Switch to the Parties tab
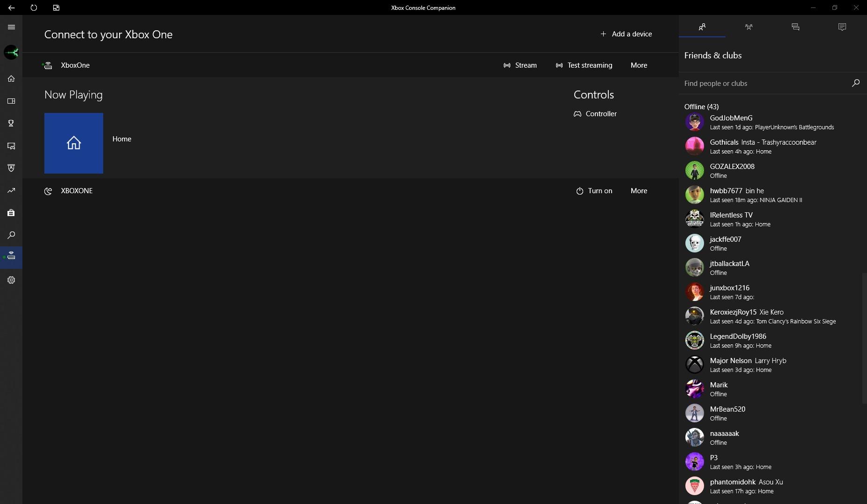Image resolution: width=867 pixels, height=504 pixels. (749, 27)
